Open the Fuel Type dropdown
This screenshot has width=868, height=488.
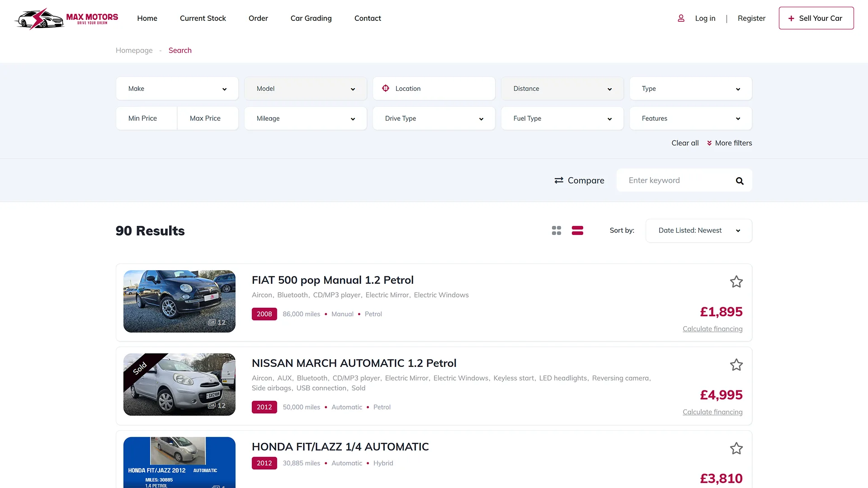tap(562, 118)
